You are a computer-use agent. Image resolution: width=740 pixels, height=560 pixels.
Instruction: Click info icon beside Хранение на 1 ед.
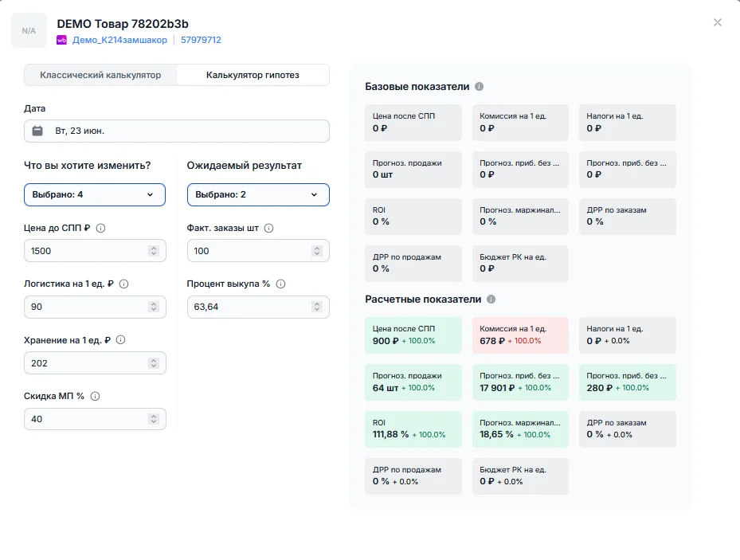121,340
